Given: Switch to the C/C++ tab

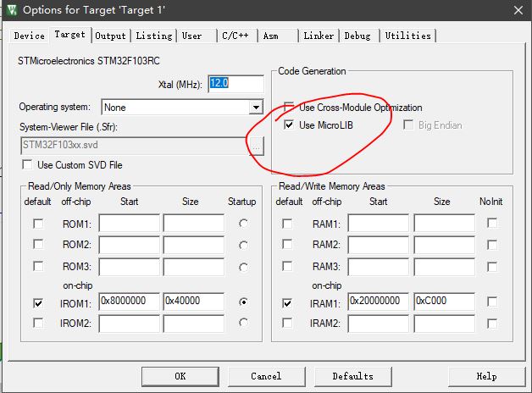Looking at the screenshot, I should [236, 36].
